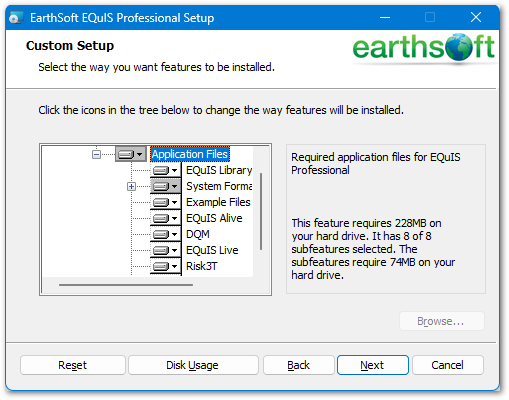Select Example Files feature
The image size is (509, 400).
218,202
